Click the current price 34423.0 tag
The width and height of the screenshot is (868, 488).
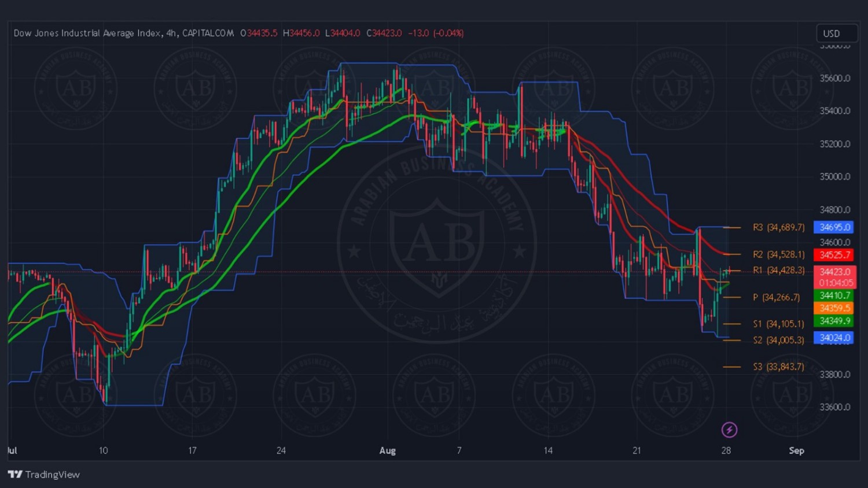[834, 272]
